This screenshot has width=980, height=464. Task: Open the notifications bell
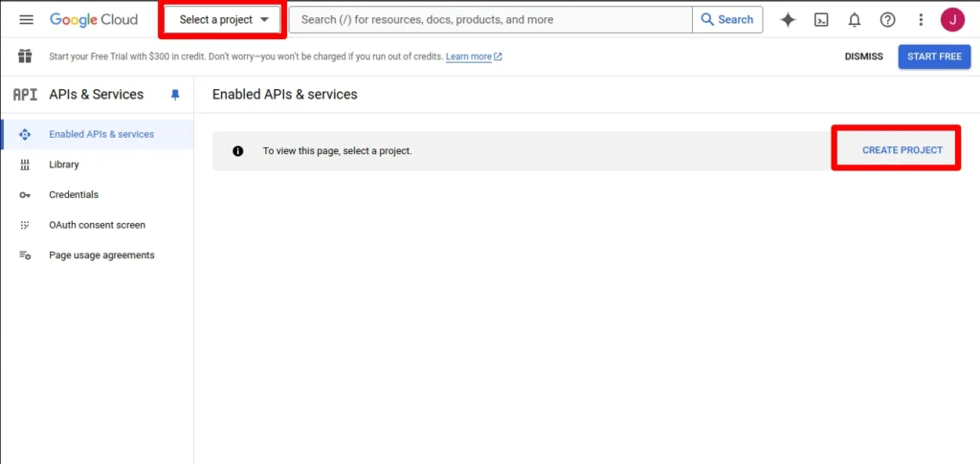(x=855, y=20)
